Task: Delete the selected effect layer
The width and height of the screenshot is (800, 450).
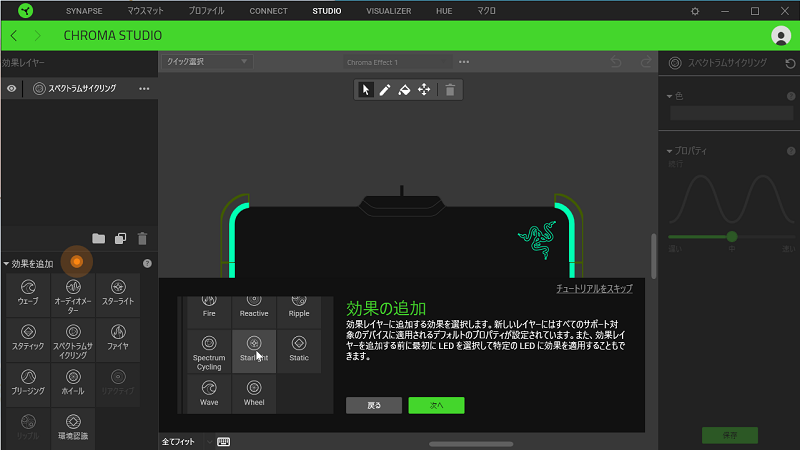Action: [x=142, y=238]
